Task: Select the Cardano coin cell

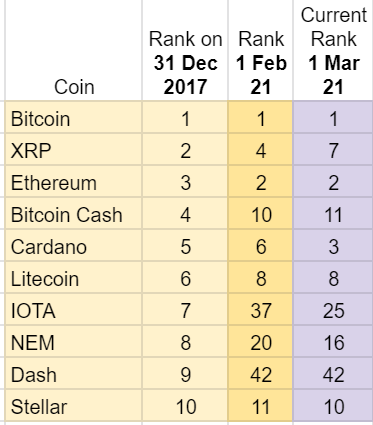Action: pyautogui.click(x=74, y=245)
